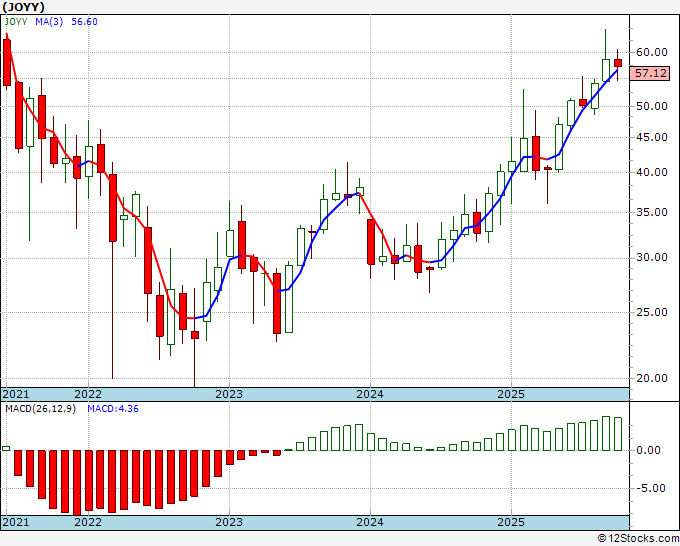
Task: Click the first red candlestick of 2021
Action: click(7, 62)
